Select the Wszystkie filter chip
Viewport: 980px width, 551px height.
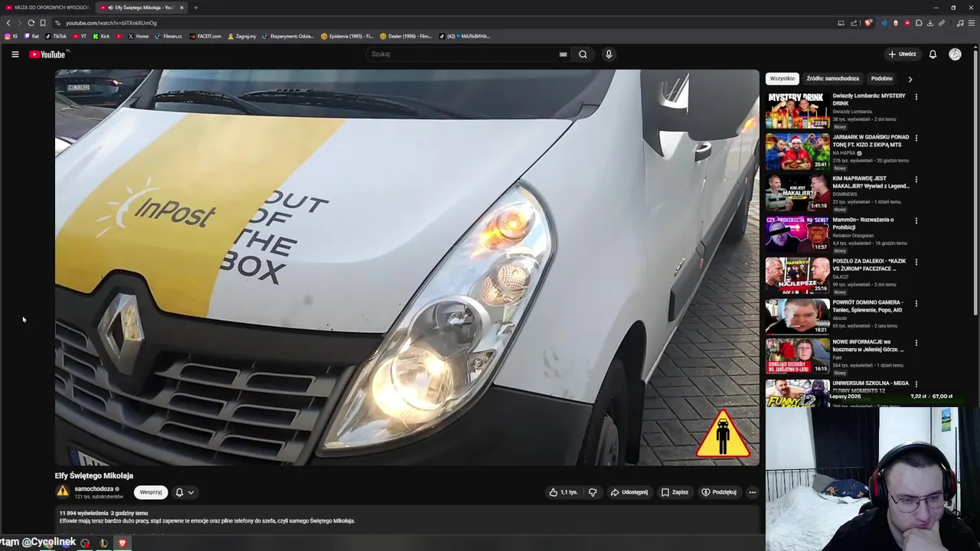pos(782,79)
